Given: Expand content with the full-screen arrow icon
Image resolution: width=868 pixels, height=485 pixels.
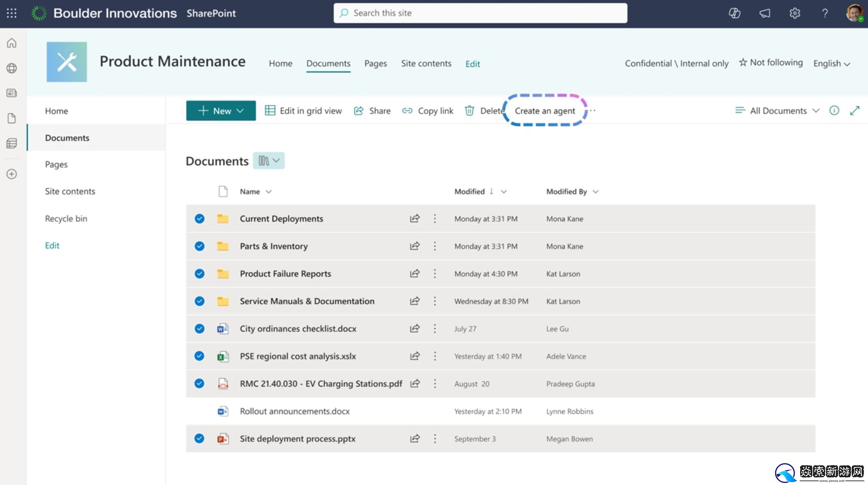Looking at the screenshot, I should click(854, 111).
